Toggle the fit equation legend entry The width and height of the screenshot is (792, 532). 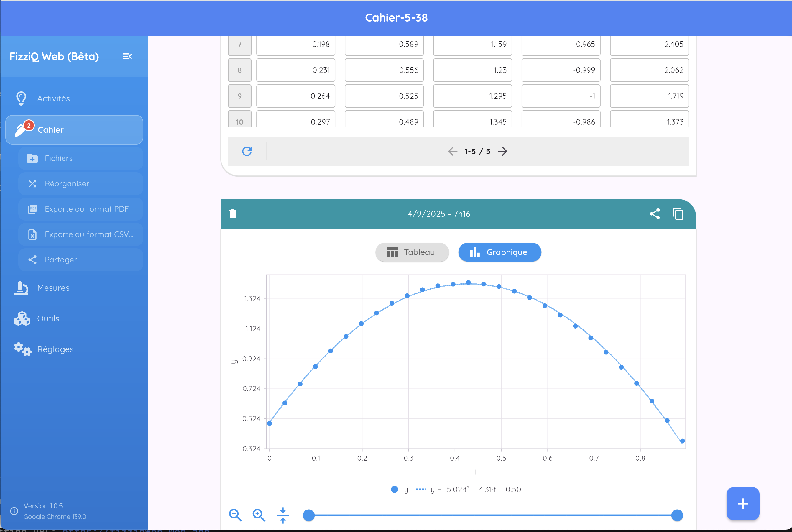click(469, 490)
